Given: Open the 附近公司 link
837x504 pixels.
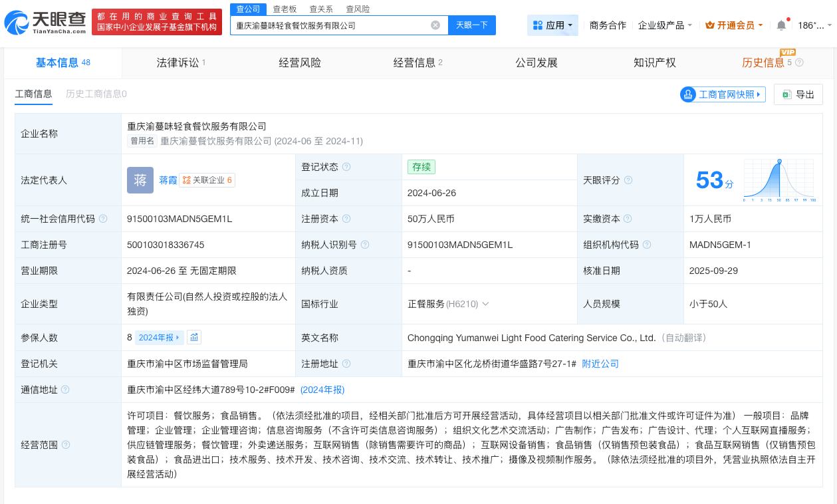Looking at the screenshot, I should [600, 364].
